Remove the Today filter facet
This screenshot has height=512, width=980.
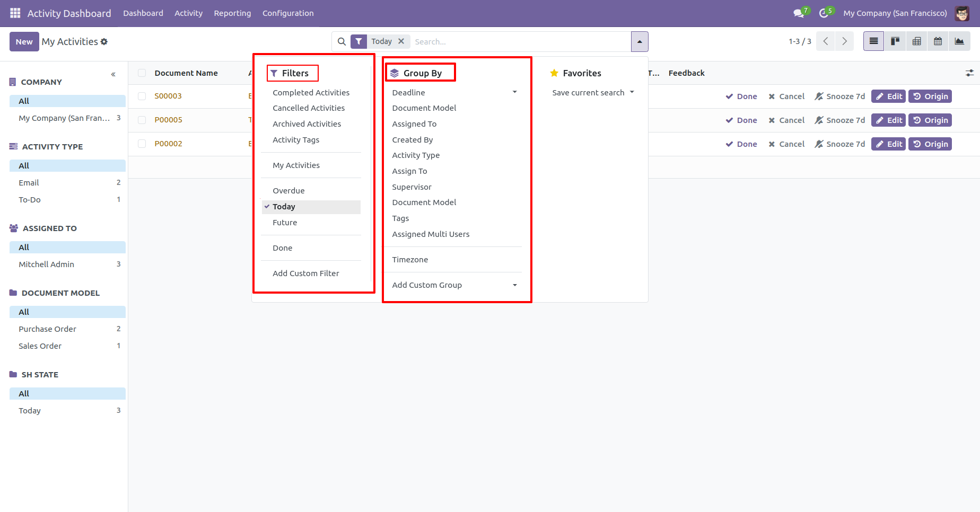click(401, 41)
